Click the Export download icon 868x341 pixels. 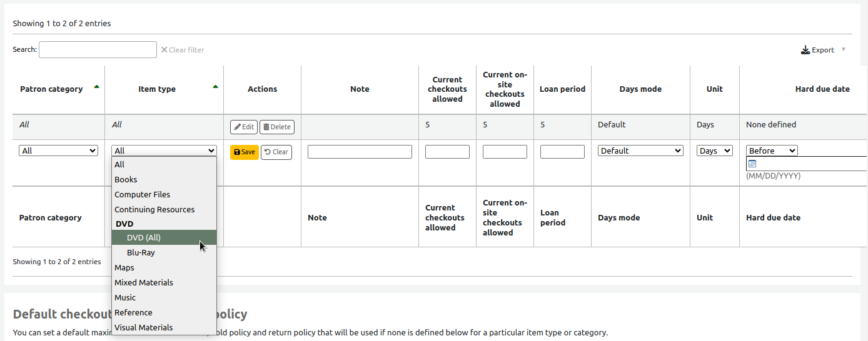805,50
